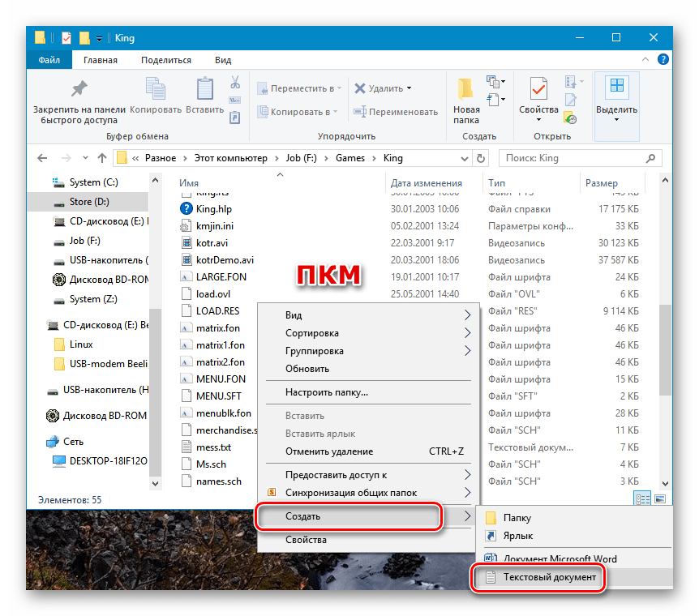
Task: Click the scissors cut icon
Action: [x=235, y=83]
